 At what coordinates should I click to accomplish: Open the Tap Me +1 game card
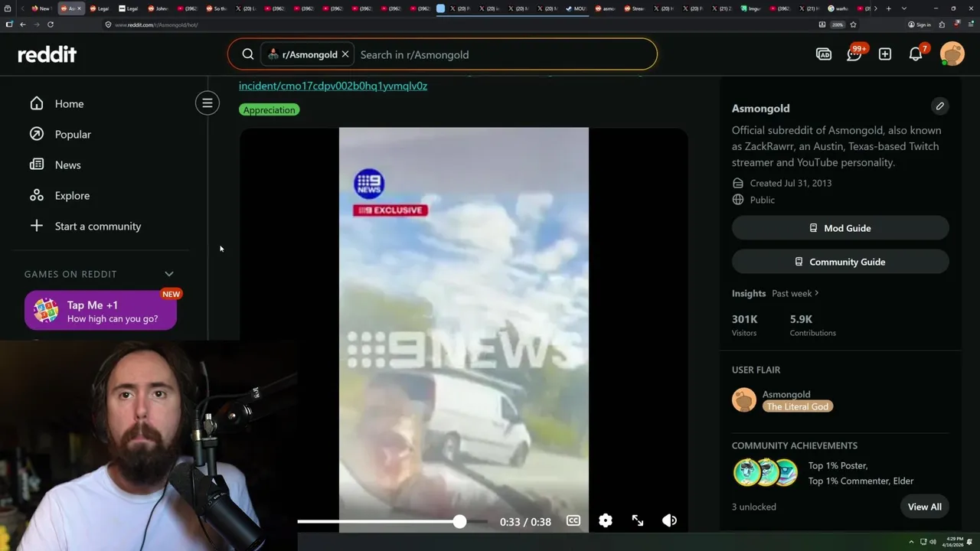point(100,311)
